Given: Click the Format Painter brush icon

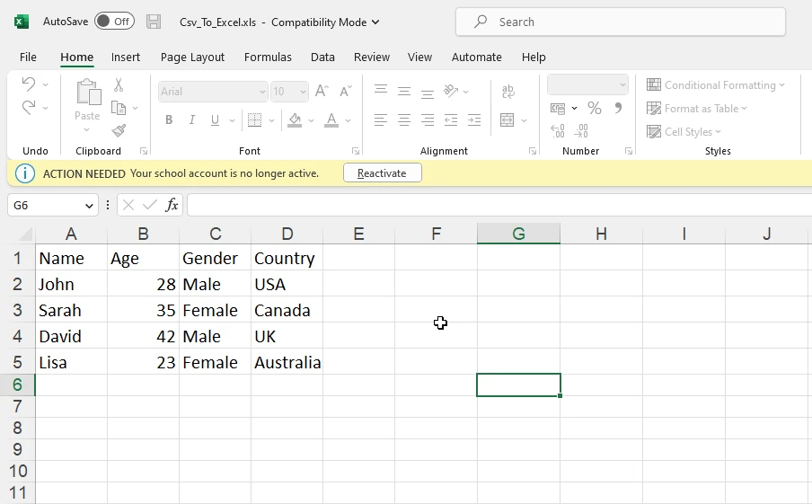Looking at the screenshot, I should [x=119, y=131].
